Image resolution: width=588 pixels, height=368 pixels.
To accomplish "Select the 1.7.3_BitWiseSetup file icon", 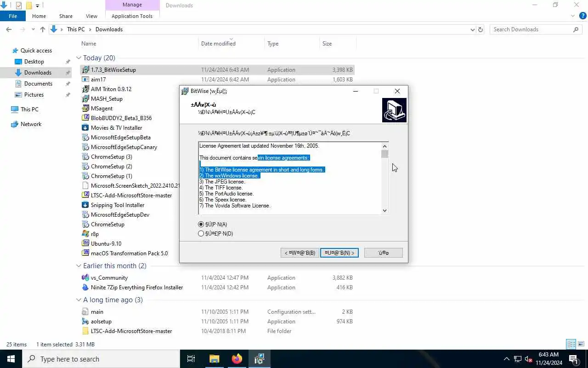I will [x=85, y=70].
